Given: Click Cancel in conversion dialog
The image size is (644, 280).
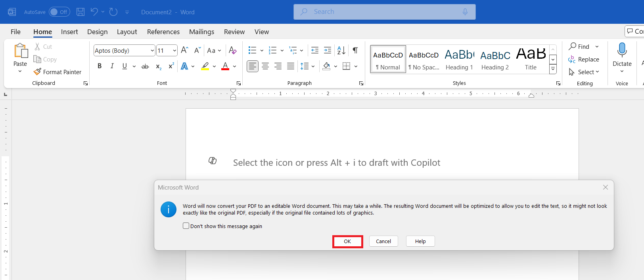Looking at the screenshot, I should [383, 241].
